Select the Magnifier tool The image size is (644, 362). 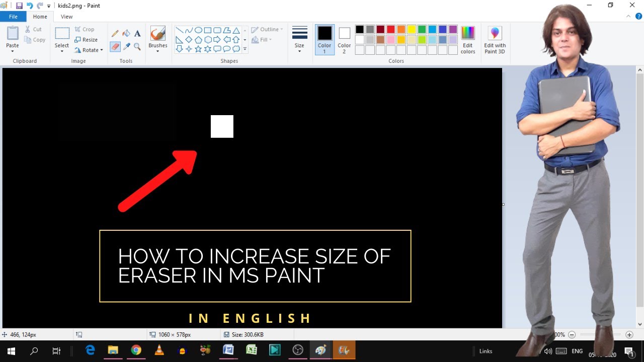pyautogui.click(x=137, y=47)
